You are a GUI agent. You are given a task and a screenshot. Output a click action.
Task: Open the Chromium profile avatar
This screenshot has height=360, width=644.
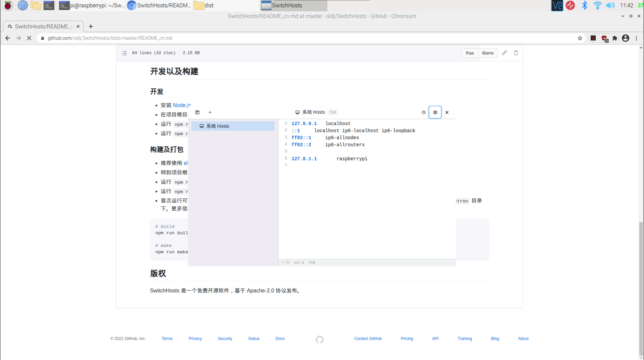point(625,38)
